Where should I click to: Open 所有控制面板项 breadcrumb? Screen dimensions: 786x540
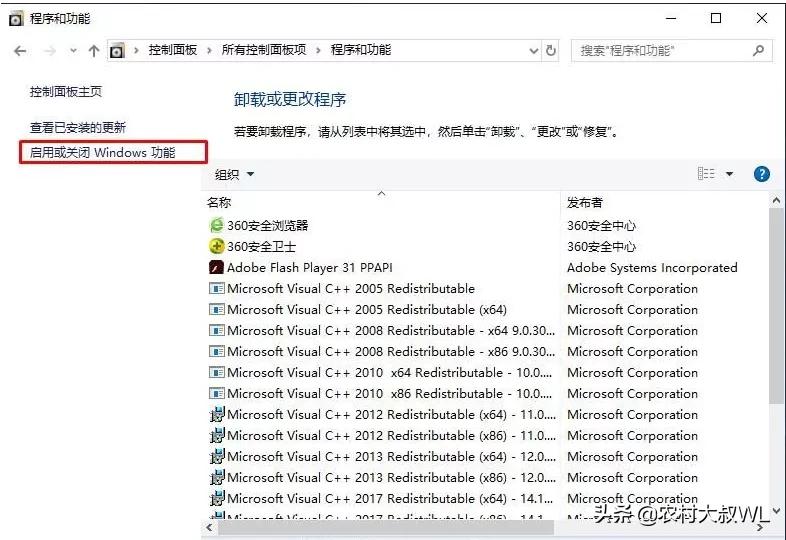(264, 50)
